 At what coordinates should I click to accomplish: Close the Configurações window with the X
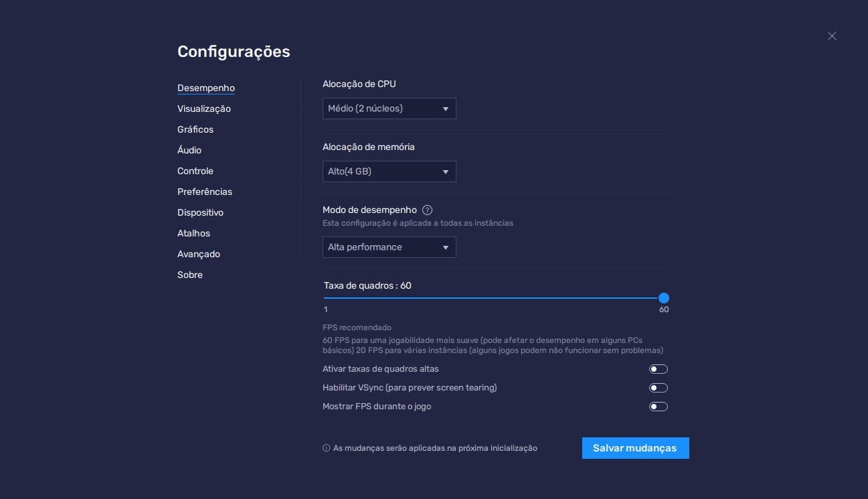(x=832, y=36)
